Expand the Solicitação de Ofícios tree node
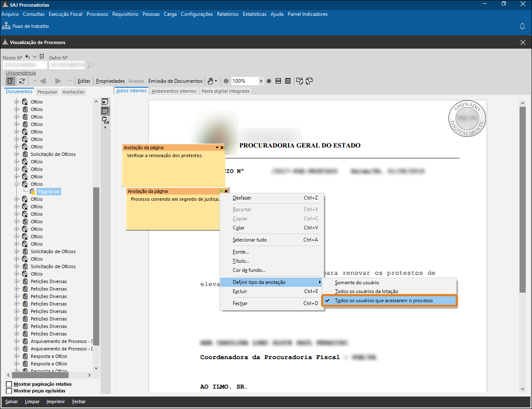 17,154
